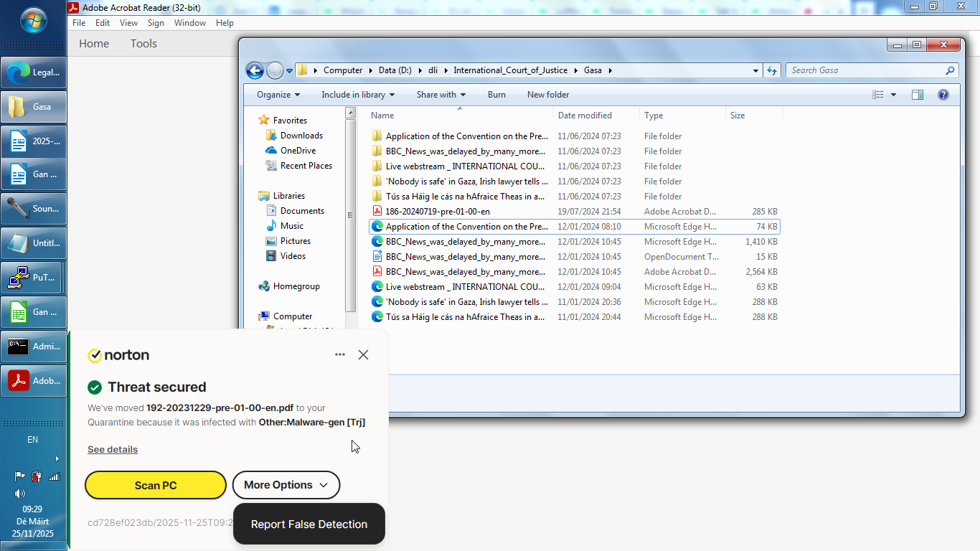Expand the arrow after 'Gasa' in address bar
The image size is (980, 551).
click(610, 70)
